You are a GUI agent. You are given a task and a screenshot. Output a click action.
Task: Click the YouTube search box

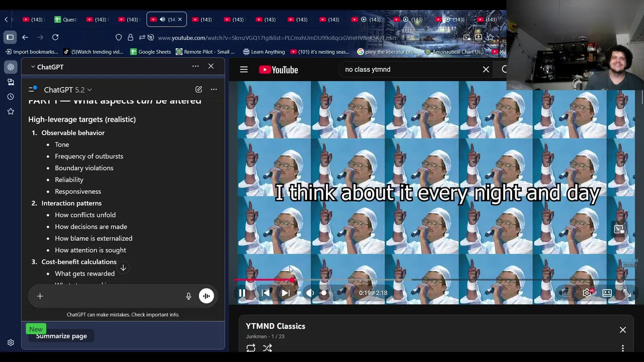[410, 69]
